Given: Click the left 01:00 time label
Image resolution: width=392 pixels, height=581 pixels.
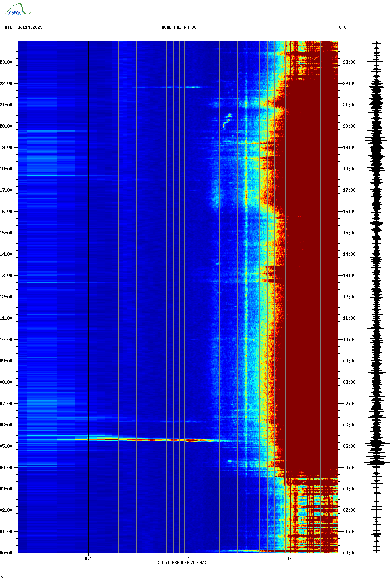Looking at the screenshot, I should tap(6, 532).
